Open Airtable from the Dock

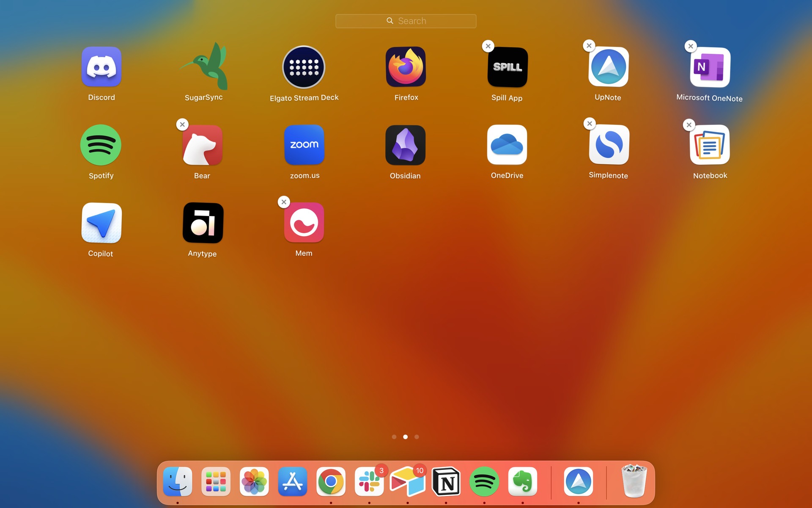(408, 481)
